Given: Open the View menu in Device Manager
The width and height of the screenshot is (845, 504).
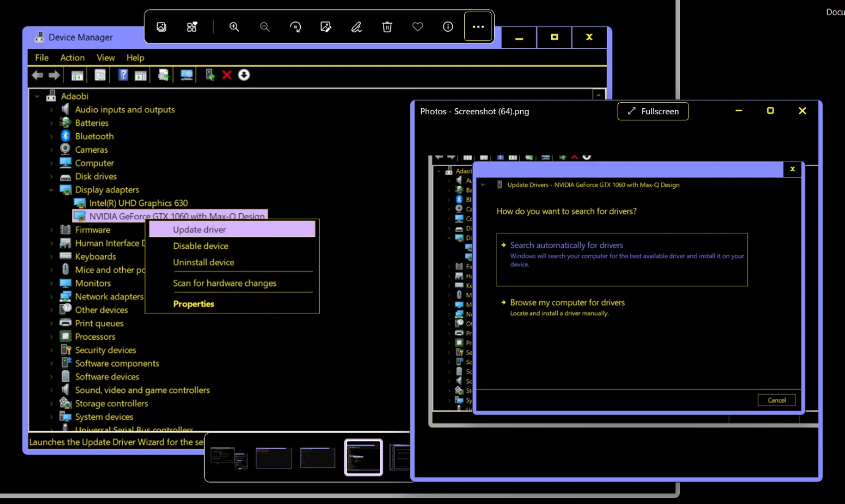Looking at the screenshot, I should 106,57.
